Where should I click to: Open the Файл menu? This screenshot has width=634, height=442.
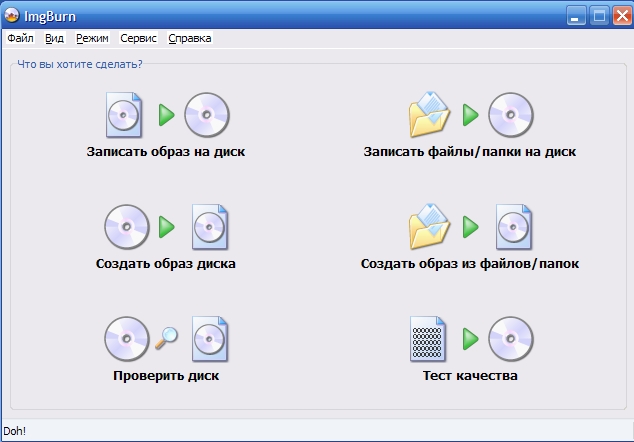[x=20, y=38]
